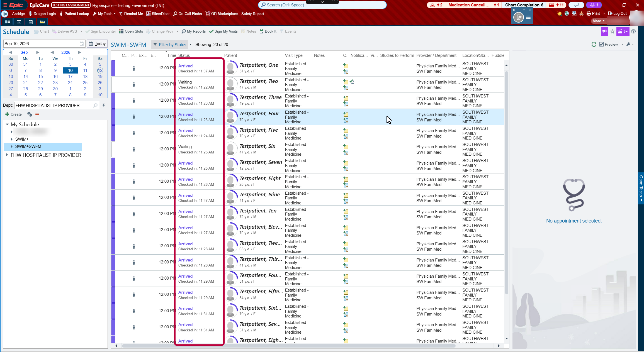
Task: Open the Book It toolbar item
Action: [x=268, y=31]
